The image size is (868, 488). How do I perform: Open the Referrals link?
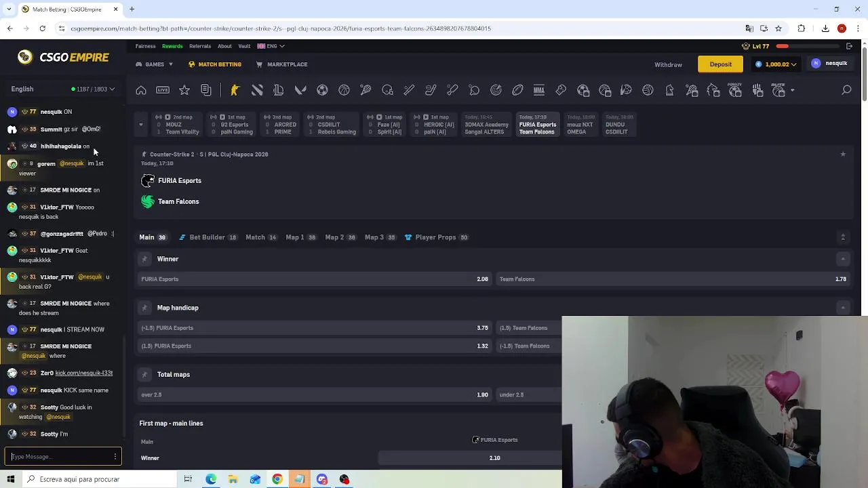tap(200, 46)
